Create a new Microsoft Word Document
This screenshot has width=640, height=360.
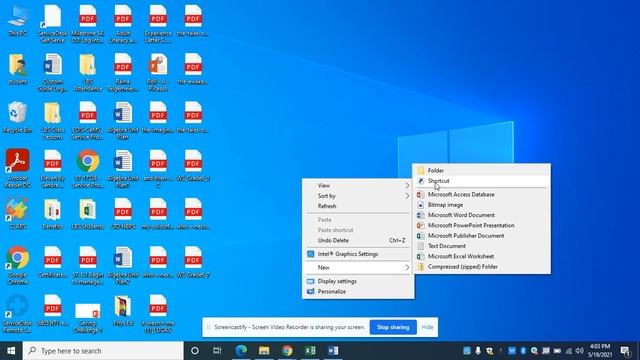[x=481, y=215]
